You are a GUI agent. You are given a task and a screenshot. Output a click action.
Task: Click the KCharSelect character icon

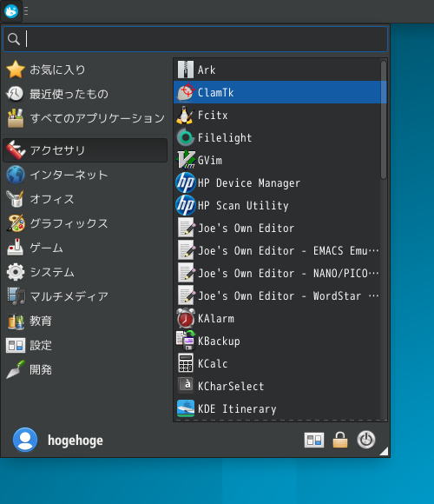pyautogui.click(x=186, y=385)
